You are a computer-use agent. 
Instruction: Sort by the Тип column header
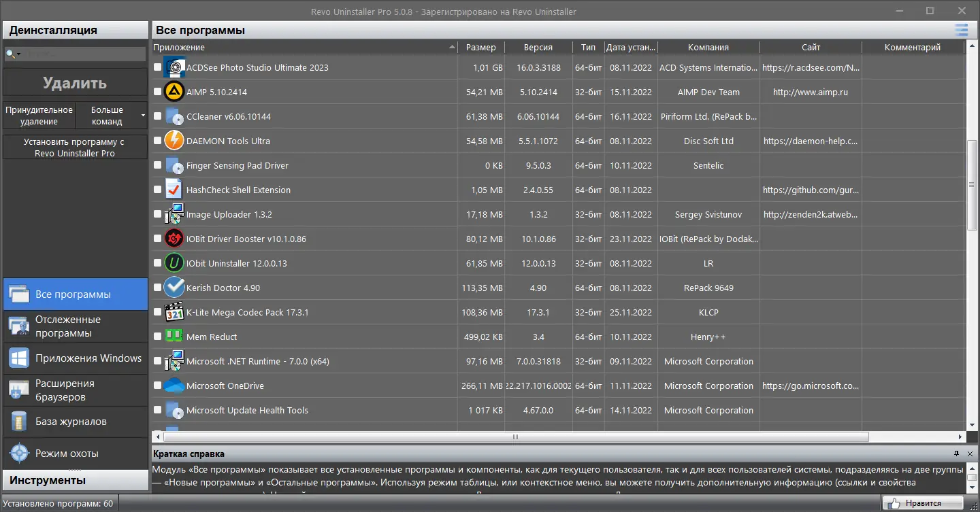(589, 48)
